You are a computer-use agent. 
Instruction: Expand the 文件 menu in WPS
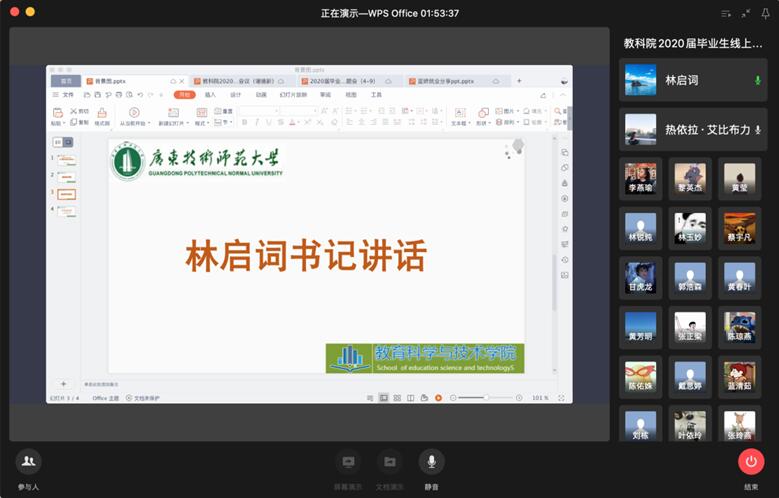(66, 95)
